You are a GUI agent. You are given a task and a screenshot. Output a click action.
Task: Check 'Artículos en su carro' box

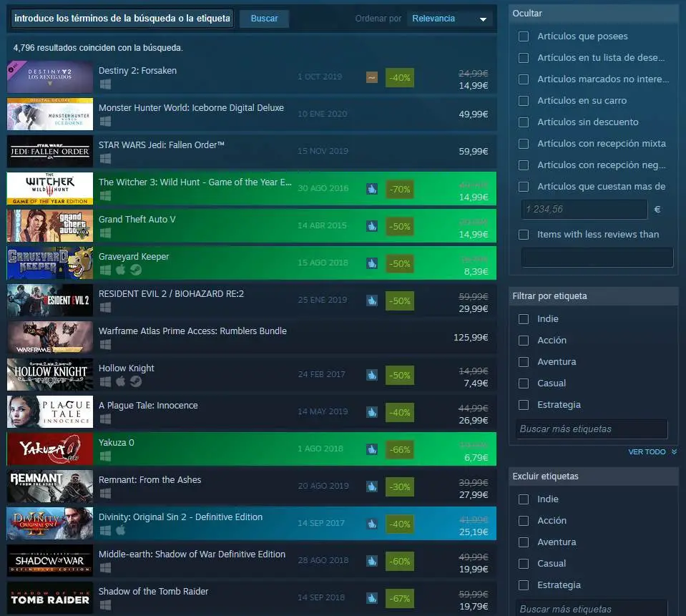pyautogui.click(x=523, y=101)
